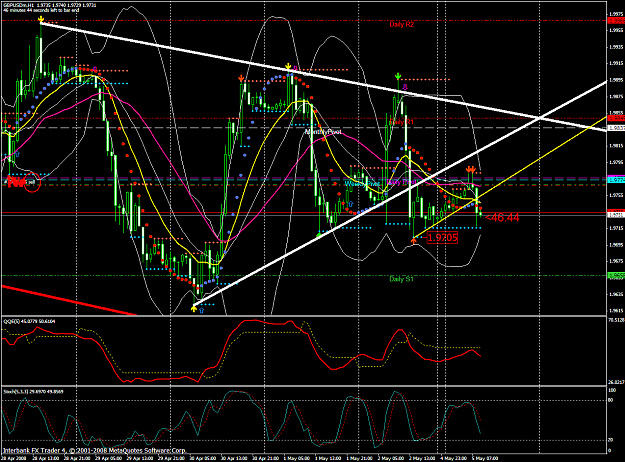Select the green 'Daily S1' label
The image size is (625, 462).
[401, 279]
